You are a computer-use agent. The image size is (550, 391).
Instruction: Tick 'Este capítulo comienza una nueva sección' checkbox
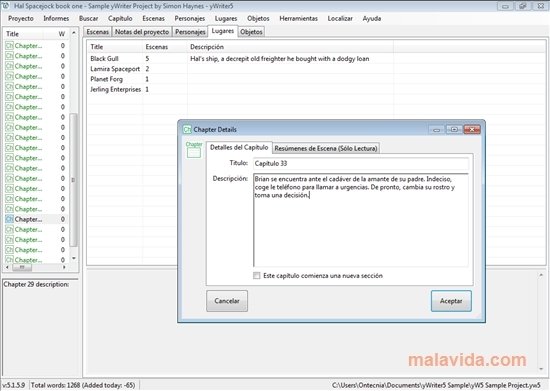click(x=257, y=276)
